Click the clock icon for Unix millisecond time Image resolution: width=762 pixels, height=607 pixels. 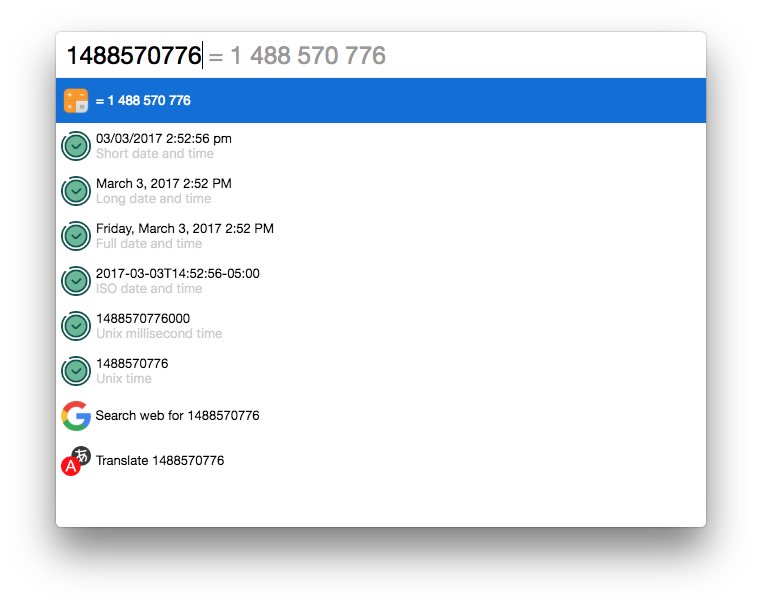pyautogui.click(x=76, y=326)
